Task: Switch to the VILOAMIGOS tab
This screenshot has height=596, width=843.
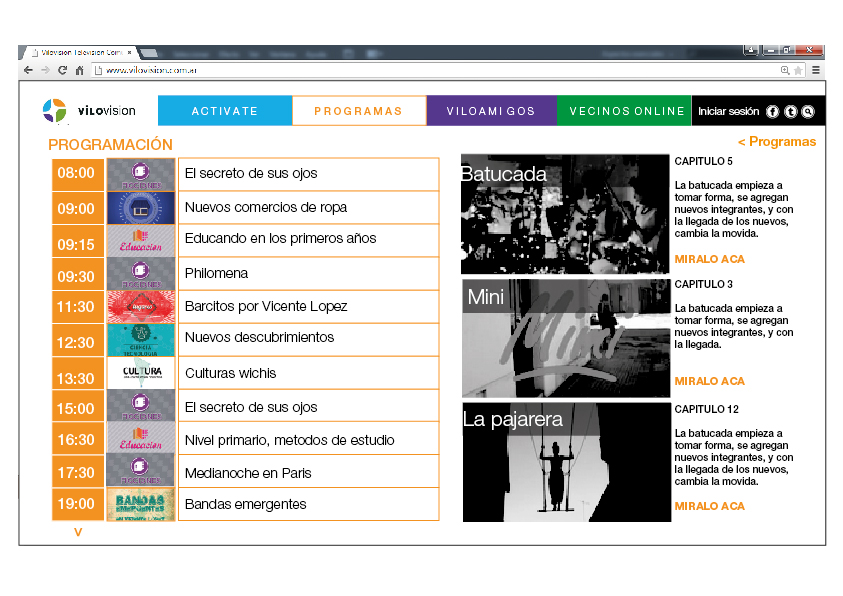Action: [x=491, y=111]
